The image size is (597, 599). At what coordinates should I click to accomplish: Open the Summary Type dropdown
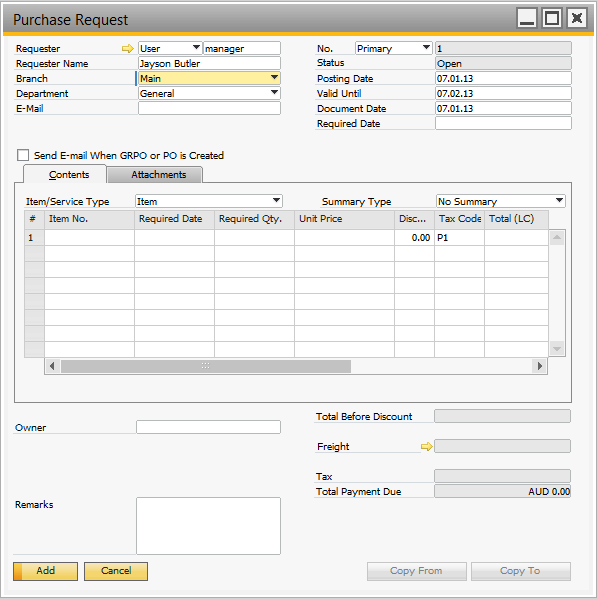pyautogui.click(x=559, y=201)
